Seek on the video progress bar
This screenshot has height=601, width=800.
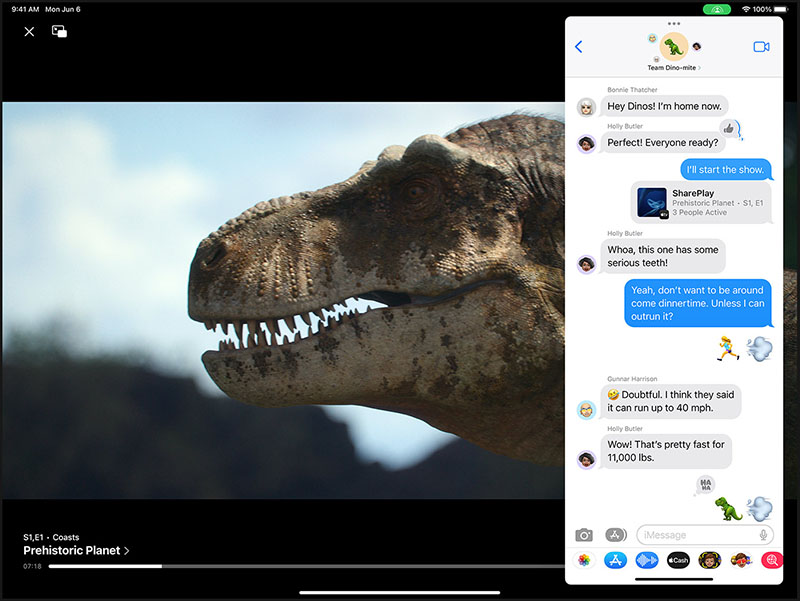(306, 566)
